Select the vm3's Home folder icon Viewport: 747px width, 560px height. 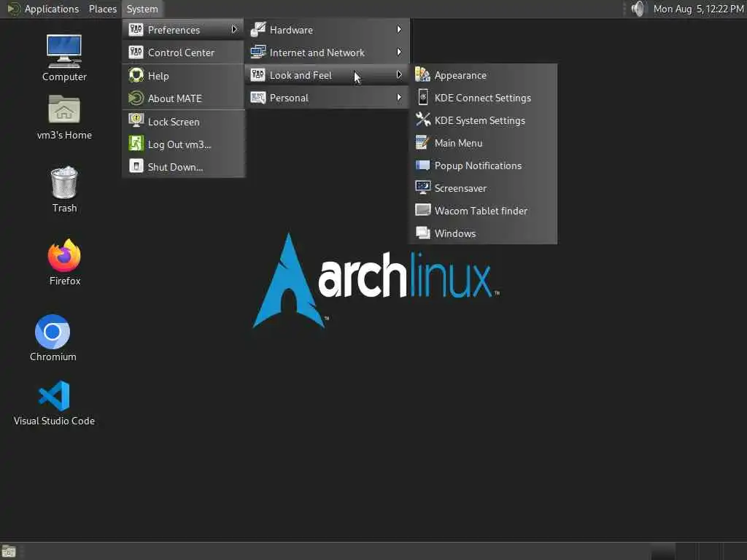pyautogui.click(x=64, y=117)
